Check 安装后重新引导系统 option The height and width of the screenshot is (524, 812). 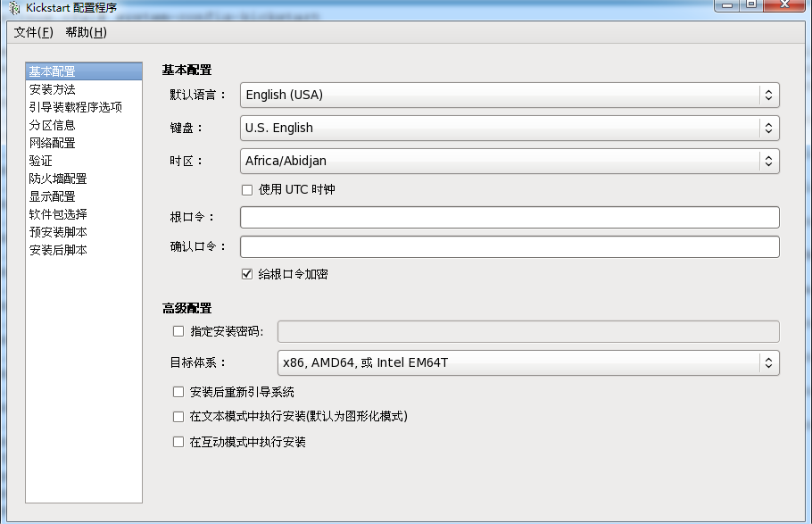click(x=178, y=392)
